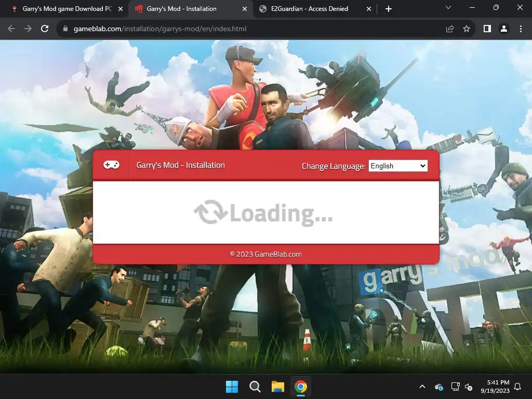This screenshot has width=532, height=399.
Task: Click the gamepad icon in installer header
Action: pos(111,165)
